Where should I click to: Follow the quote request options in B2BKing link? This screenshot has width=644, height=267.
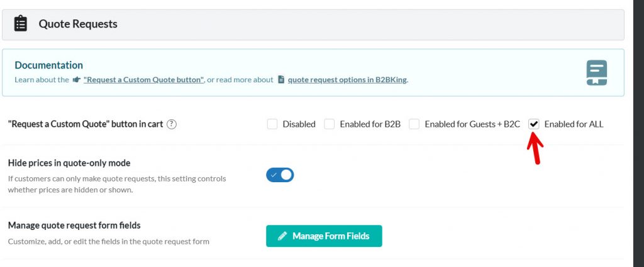pos(347,80)
